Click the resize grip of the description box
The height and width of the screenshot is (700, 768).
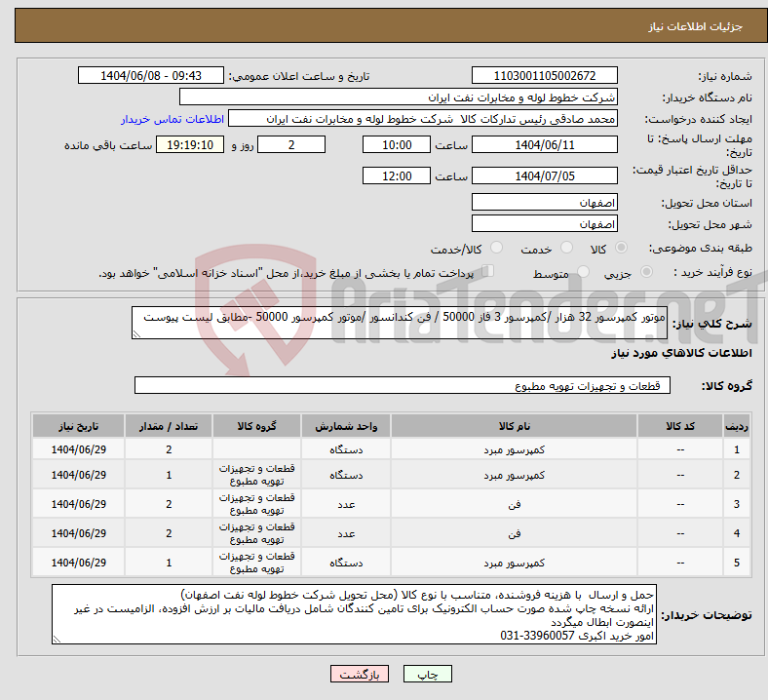[x=136, y=334]
